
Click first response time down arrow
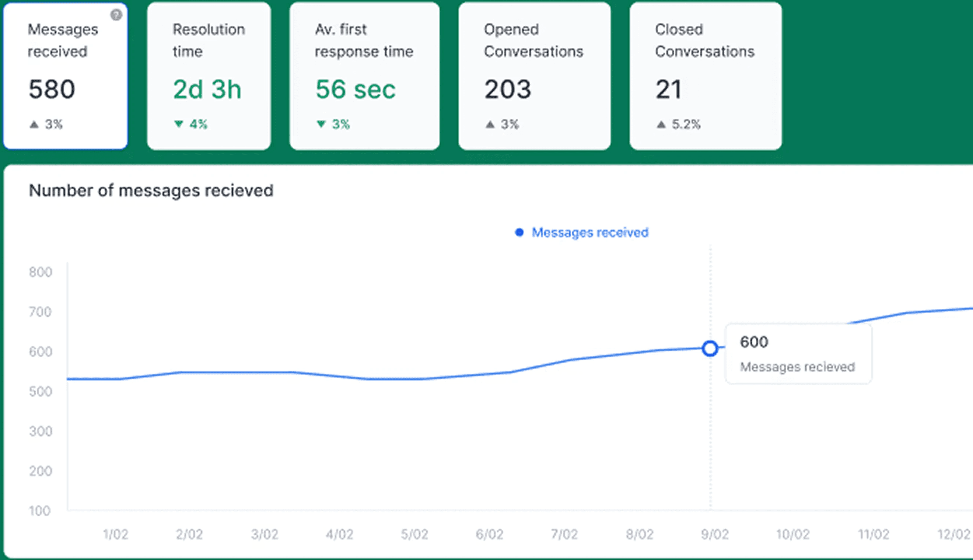(x=321, y=124)
